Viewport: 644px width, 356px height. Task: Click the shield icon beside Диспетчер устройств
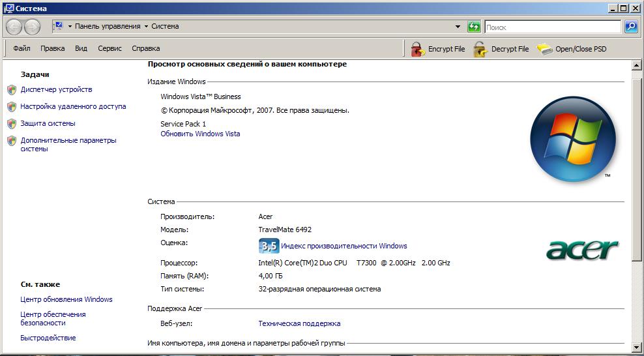[12, 89]
